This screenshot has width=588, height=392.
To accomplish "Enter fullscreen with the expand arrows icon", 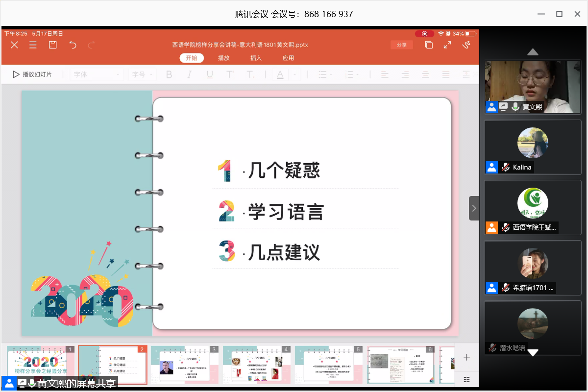I will (447, 45).
